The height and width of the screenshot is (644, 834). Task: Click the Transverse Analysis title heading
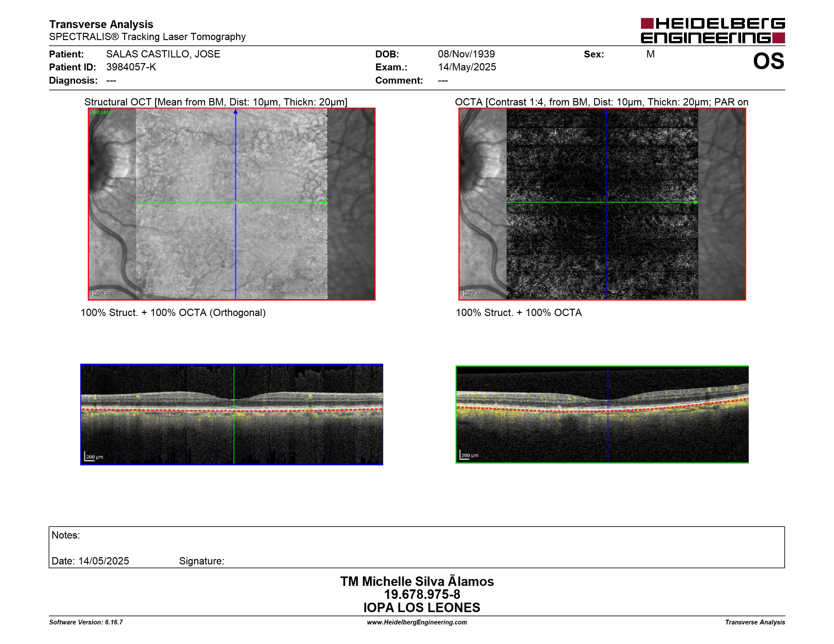(x=101, y=24)
